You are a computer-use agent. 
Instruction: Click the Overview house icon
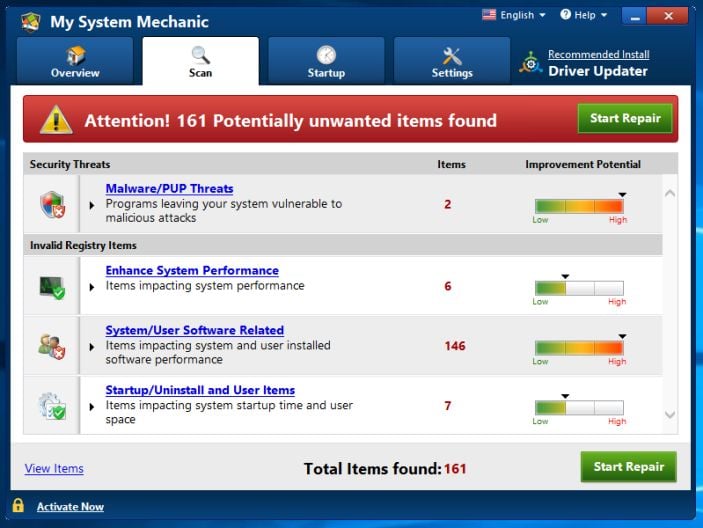coord(75,55)
